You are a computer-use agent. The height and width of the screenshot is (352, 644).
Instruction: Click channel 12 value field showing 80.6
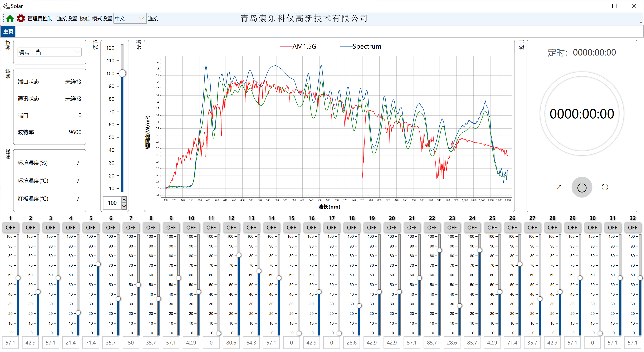pyautogui.click(x=231, y=342)
